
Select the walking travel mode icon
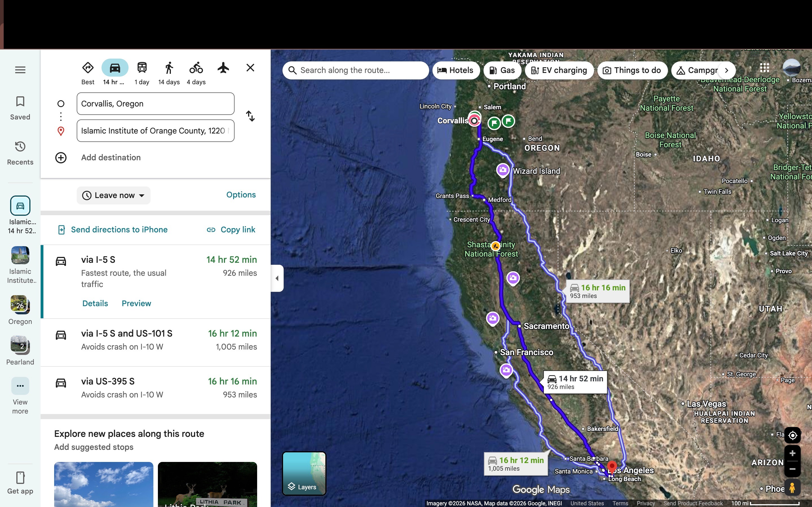click(169, 68)
